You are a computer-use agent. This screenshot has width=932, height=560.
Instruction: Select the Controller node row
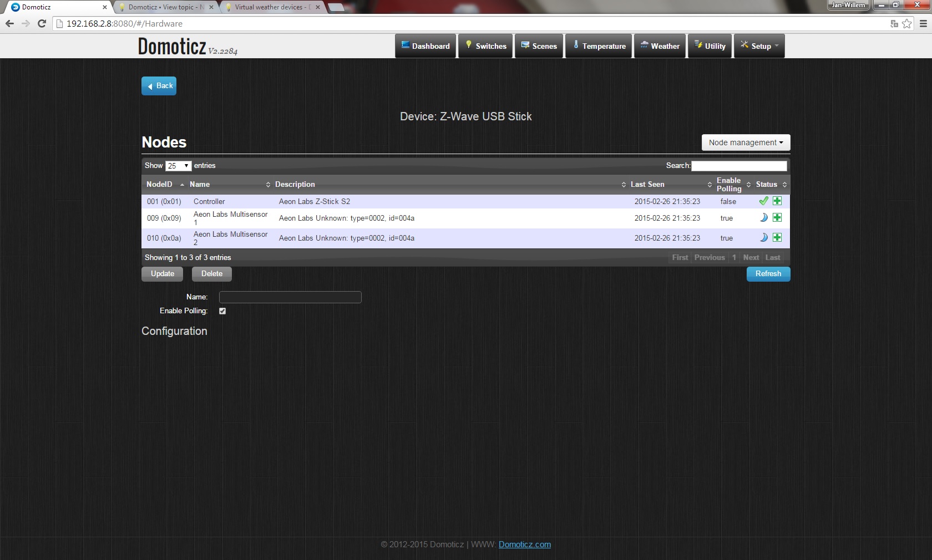(x=465, y=201)
